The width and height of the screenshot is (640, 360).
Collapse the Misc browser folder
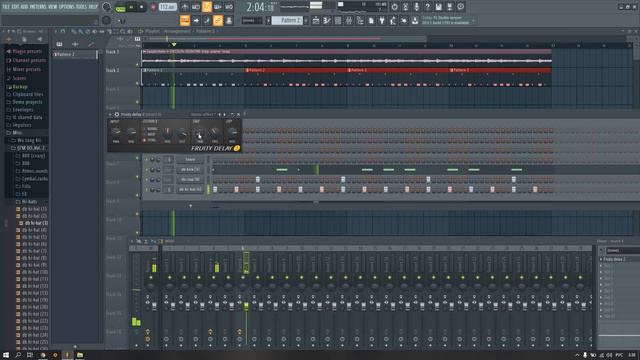pos(17,133)
